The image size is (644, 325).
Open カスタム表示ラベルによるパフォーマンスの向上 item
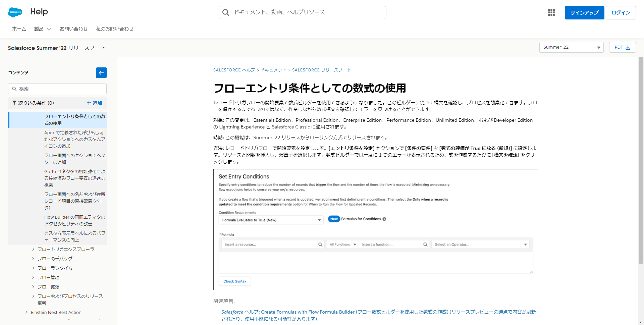coord(75,236)
